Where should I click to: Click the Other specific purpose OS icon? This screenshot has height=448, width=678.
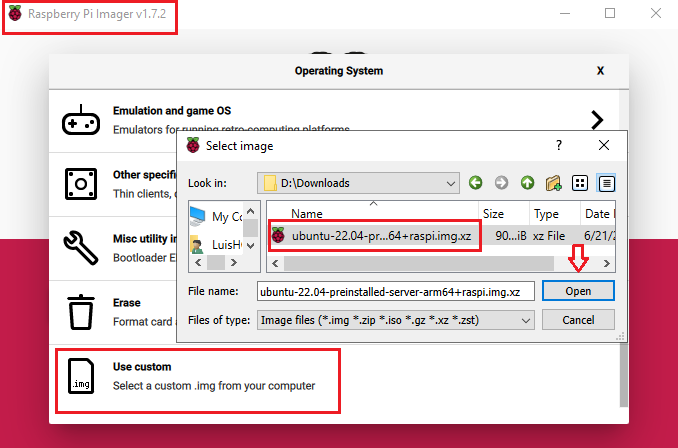coord(81,184)
